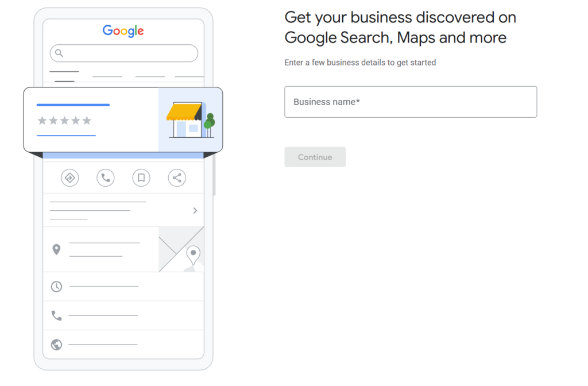Select the Directions icon
The width and height of the screenshot is (588, 386).
(70, 177)
